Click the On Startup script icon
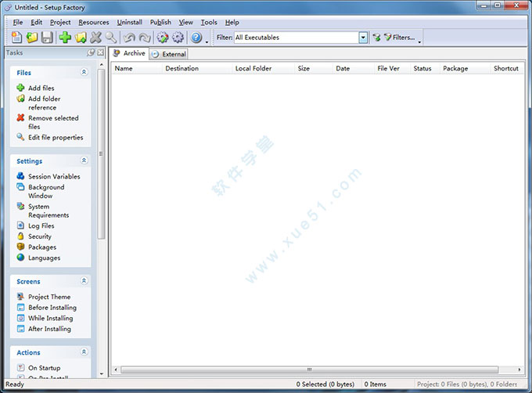 pyautogui.click(x=20, y=367)
